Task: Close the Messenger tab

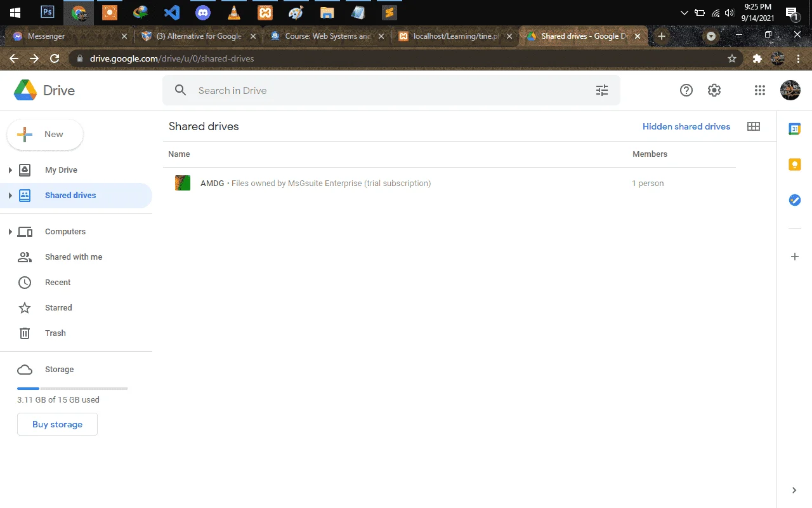Action: pyautogui.click(x=124, y=36)
